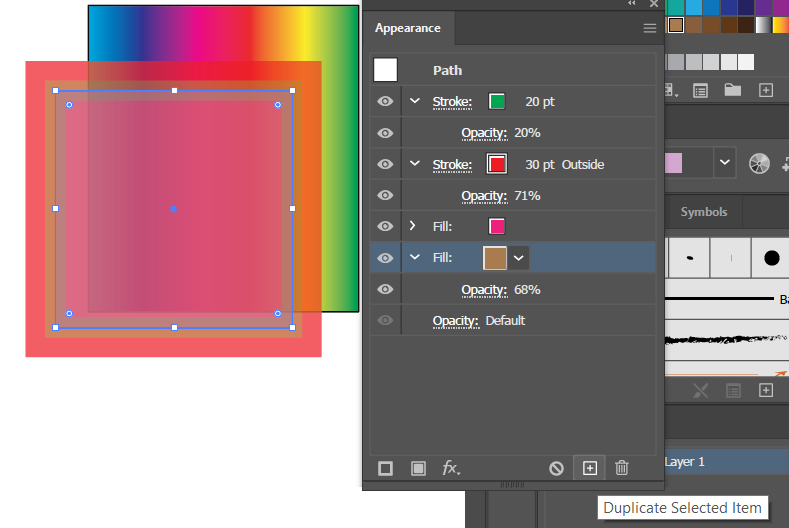Image resolution: width=789 pixels, height=528 pixels.
Task: Toggle visibility of Opacity 20% row
Action: (385, 133)
